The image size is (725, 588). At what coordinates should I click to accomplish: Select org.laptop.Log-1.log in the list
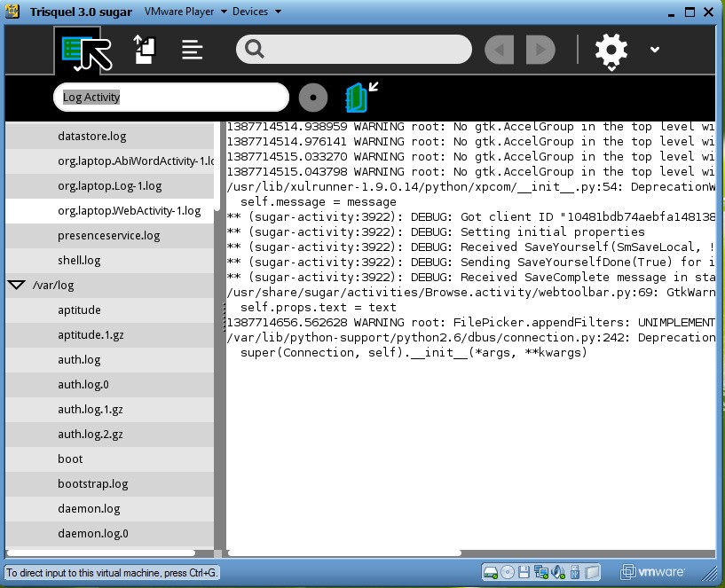coord(110,186)
